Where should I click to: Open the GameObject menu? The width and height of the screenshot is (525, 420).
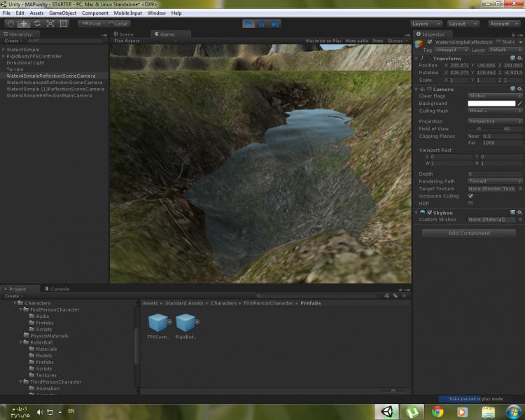[x=62, y=13]
